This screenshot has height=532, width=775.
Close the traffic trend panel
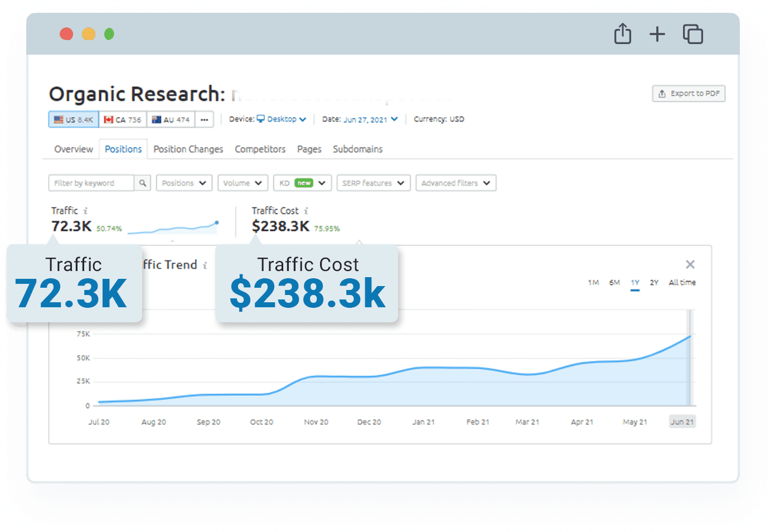coord(690,264)
